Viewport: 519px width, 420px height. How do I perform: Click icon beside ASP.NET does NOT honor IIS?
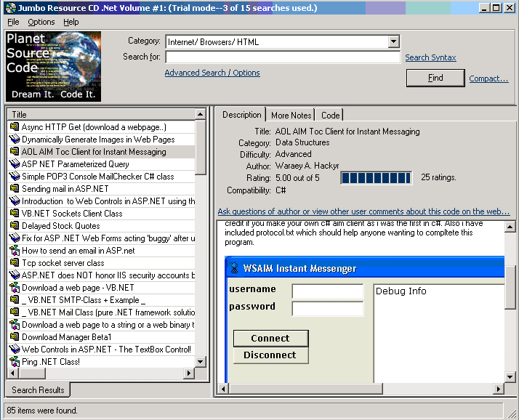click(15, 275)
